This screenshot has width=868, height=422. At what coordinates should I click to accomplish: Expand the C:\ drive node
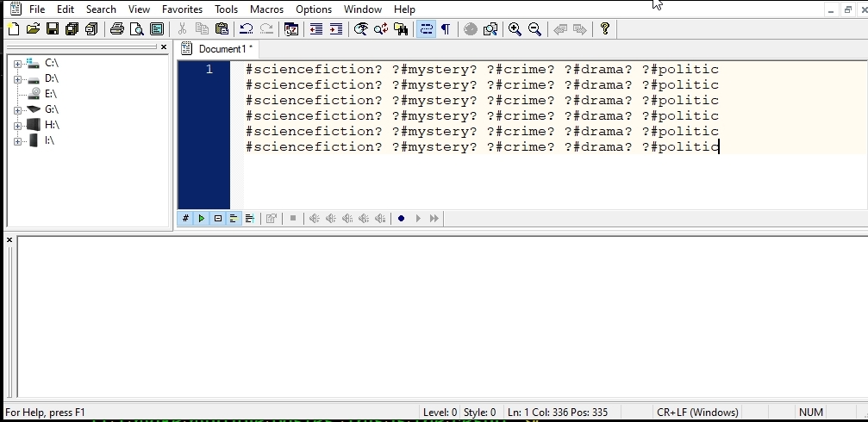tap(18, 64)
